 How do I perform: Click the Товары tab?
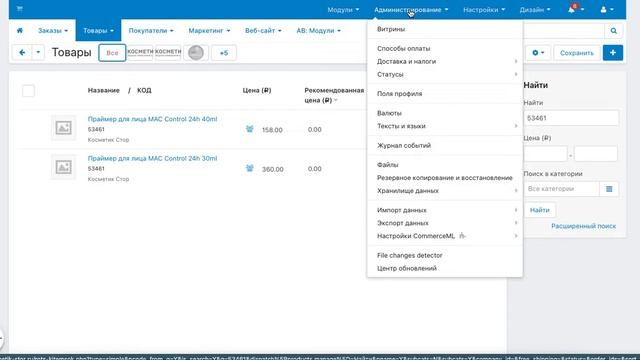pyautogui.click(x=98, y=31)
